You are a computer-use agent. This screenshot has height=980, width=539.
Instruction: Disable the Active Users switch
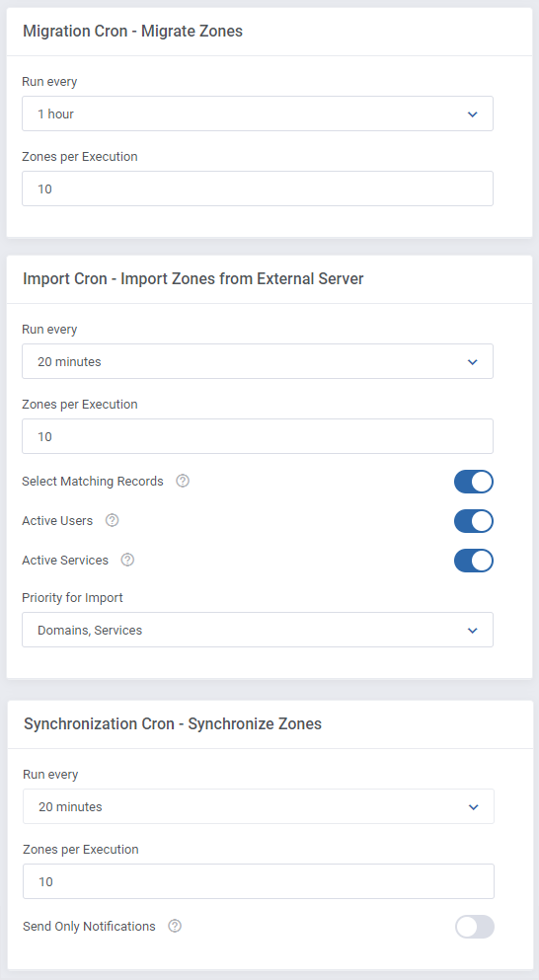click(x=473, y=521)
